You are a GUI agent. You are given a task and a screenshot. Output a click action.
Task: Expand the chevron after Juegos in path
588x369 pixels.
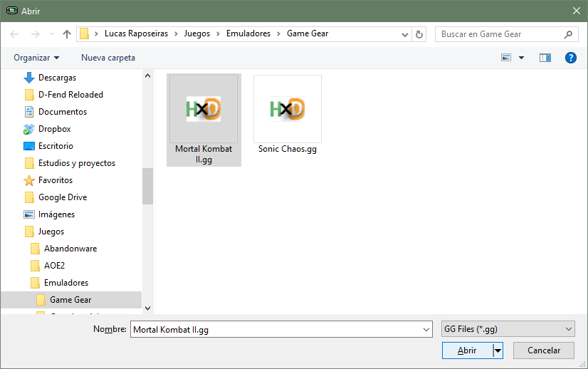pyautogui.click(x=218, y=34)
